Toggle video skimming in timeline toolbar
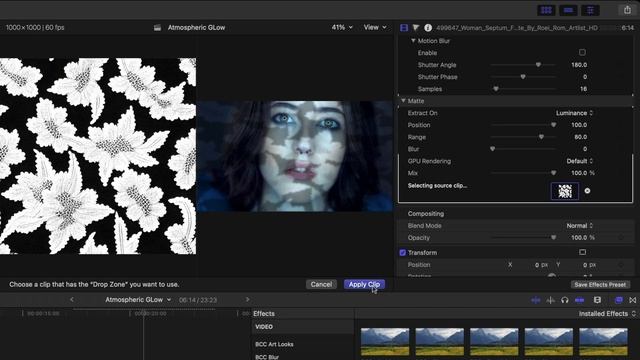The image size is (640, 360). 536,300
